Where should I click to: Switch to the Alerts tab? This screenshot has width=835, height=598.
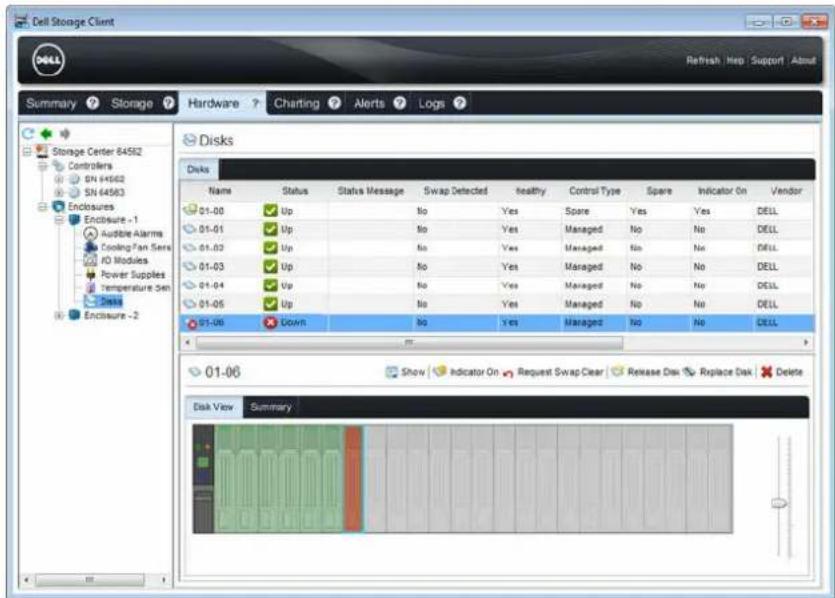tap(369, 103)
